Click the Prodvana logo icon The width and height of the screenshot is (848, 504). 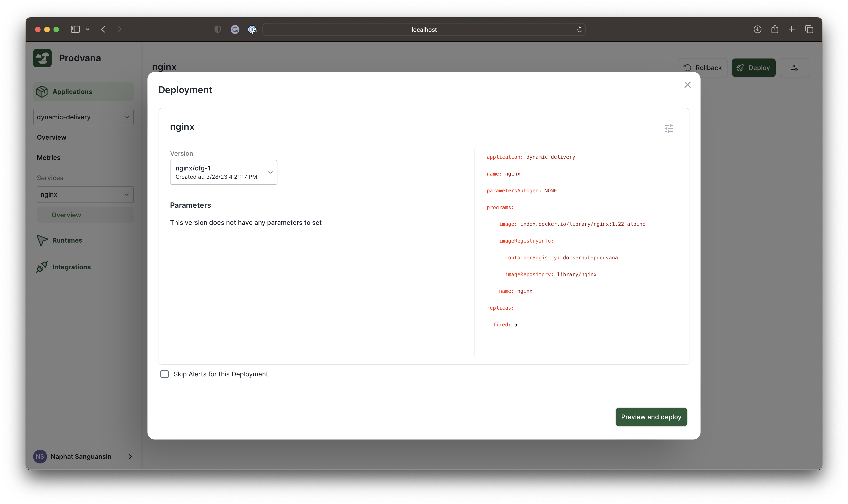[42, 58]
